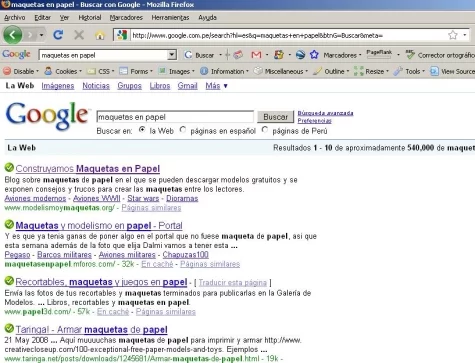Reload the page with the refresh icon
Viewport: 475px width, 363px height.
coord(58,35)
